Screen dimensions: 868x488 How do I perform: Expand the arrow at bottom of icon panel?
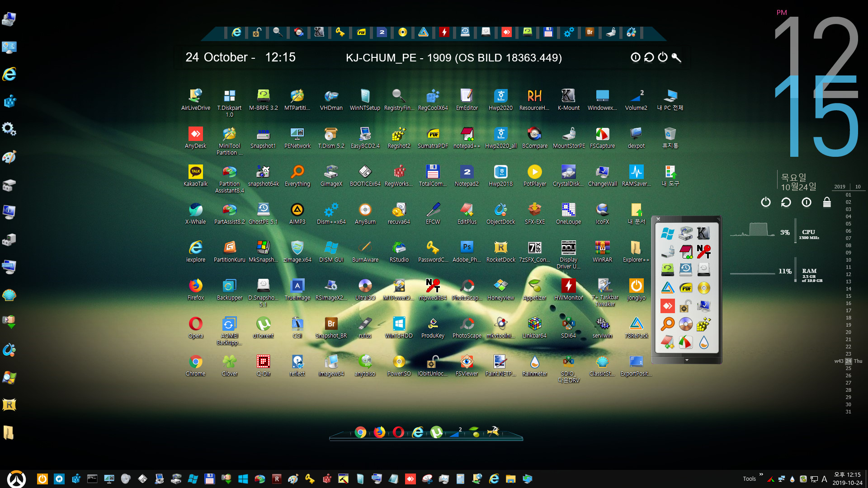point(687,360)
